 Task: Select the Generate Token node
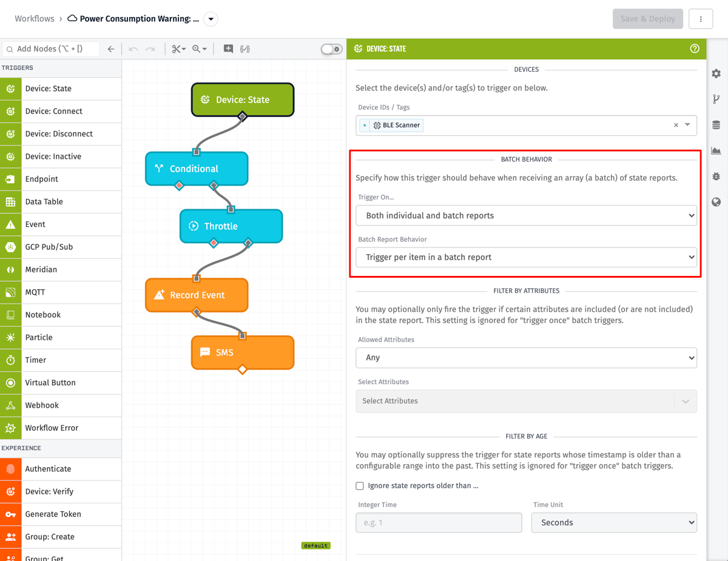pos(61,514)
